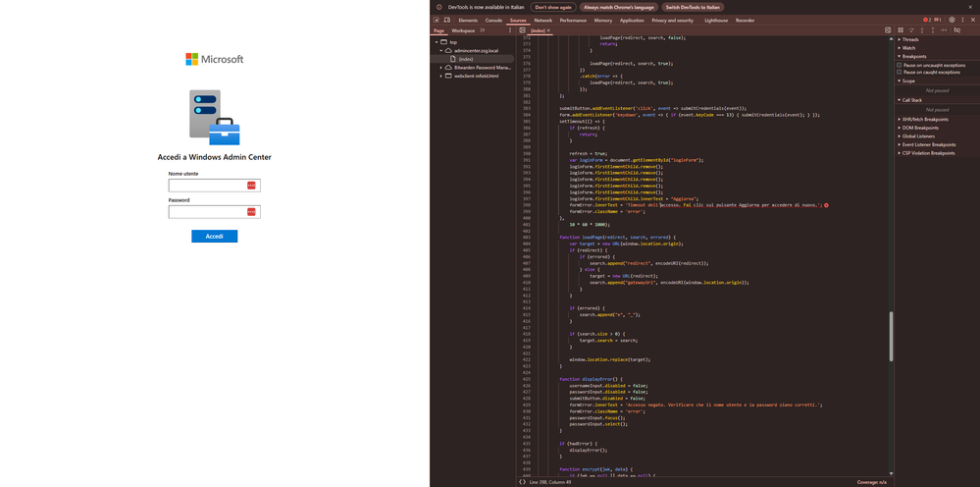Collapse the Call Stack section
The width and height of the screenshot is (980, 487).
910,100
